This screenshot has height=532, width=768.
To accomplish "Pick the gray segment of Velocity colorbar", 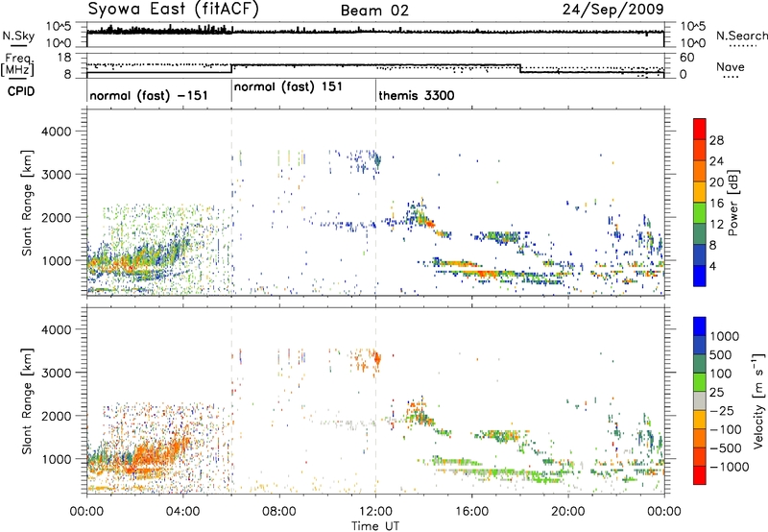I will pos(700,400).
